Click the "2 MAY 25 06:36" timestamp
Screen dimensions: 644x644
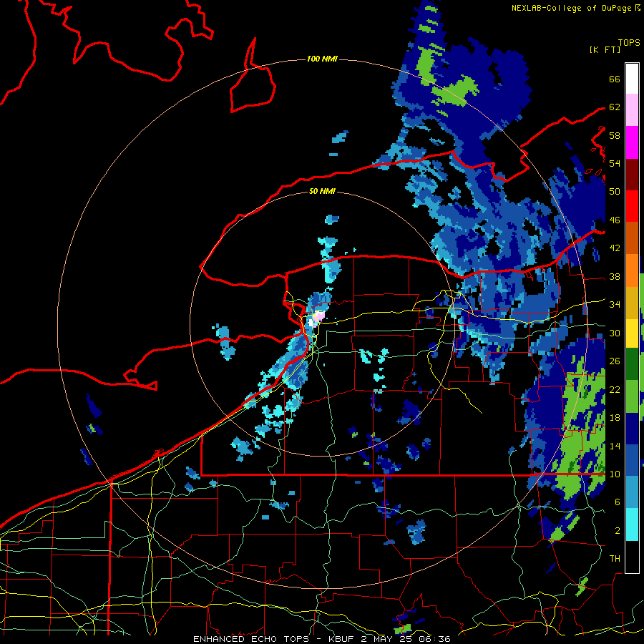[x=406, y=639]
